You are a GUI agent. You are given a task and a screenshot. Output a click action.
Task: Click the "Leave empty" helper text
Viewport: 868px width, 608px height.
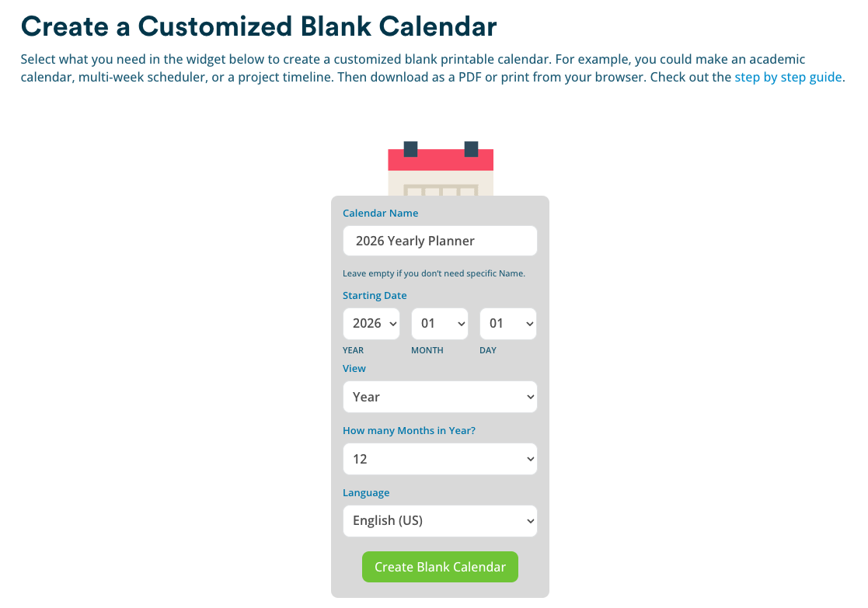pyautogui.click(x=434, y=273)
